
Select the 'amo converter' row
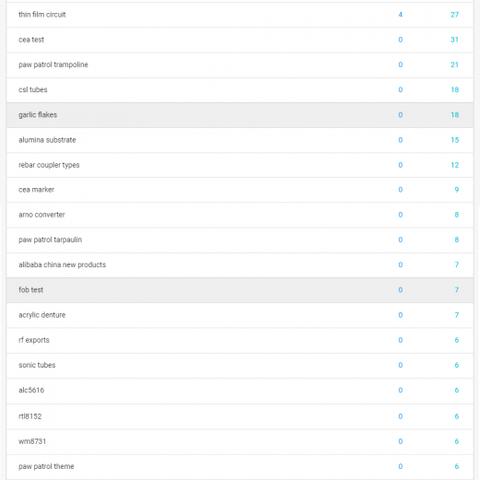pyautogui.click(x=240, y=215)
